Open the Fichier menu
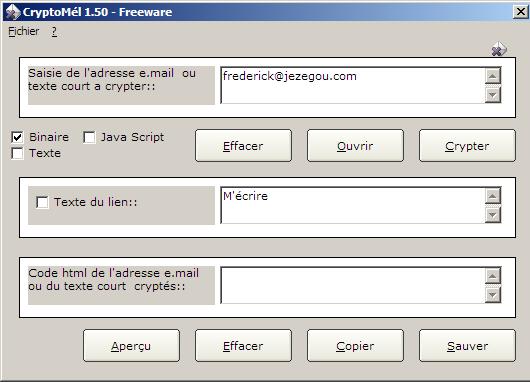This screenshot has height=382, width=530. (x=24, y=31)
